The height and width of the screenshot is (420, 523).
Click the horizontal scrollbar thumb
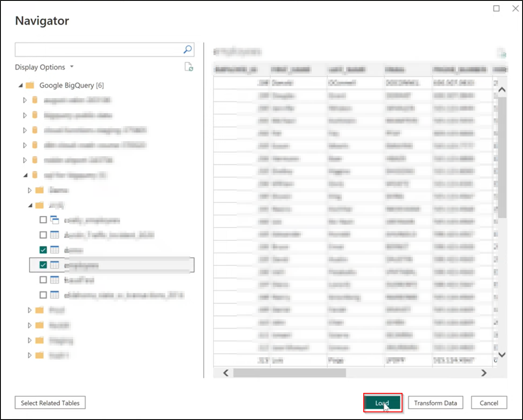coord(290,373)
